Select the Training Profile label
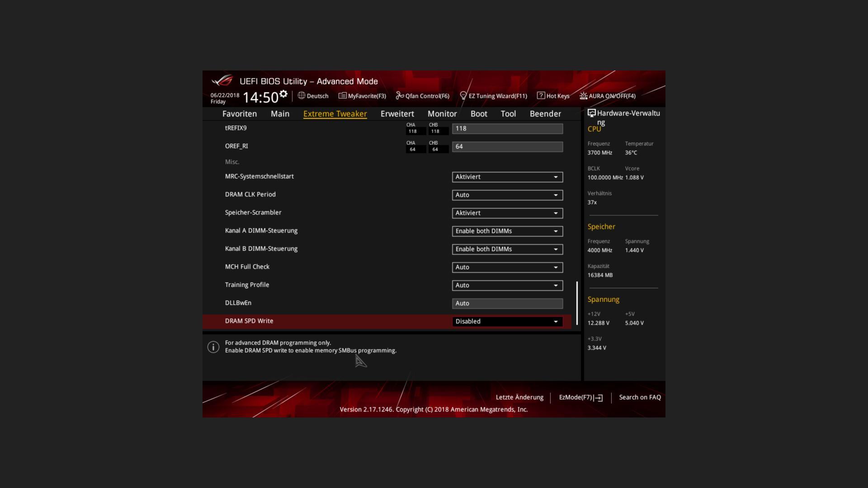The image size is (868, 488). pos(247,285)
